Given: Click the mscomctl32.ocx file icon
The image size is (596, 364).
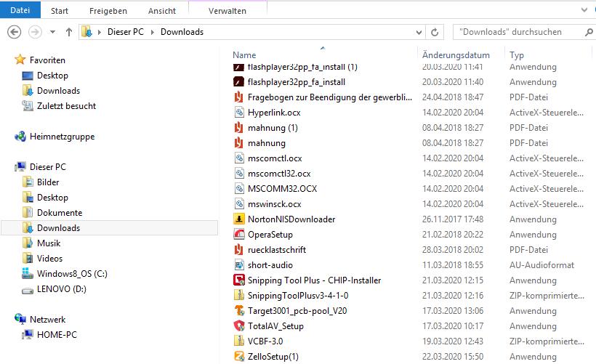Looking at the screenshot, I should [x=238, y=174].
